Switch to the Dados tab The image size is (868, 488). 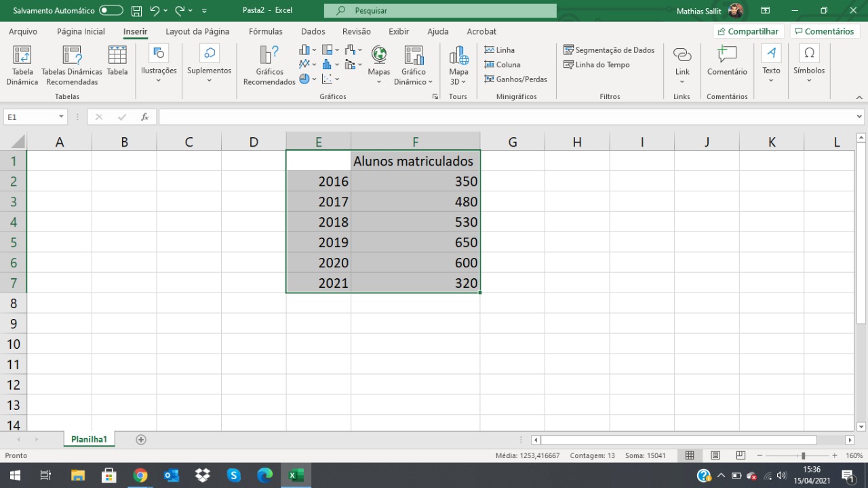click(313, 31)
